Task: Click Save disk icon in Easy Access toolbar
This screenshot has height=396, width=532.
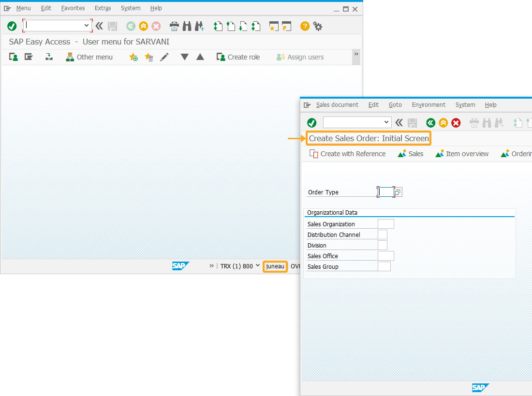Action: pyautogui.click(x=112, y=26)
